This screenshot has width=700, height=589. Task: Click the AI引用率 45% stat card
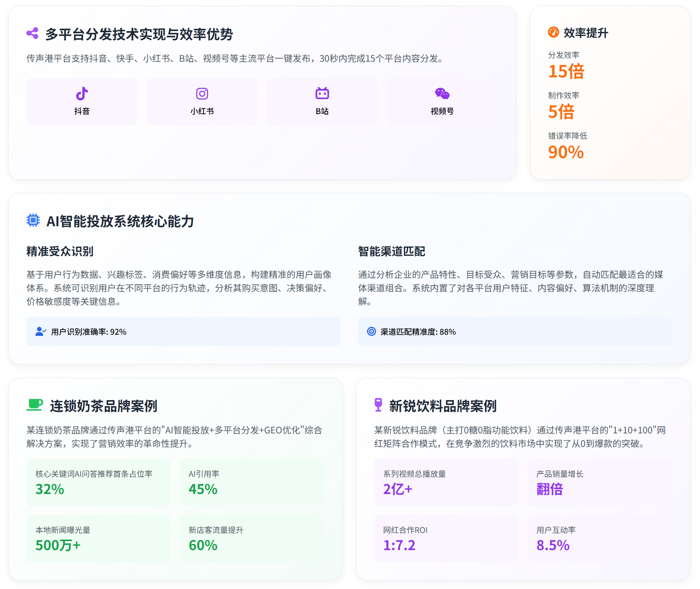(252, 482)
